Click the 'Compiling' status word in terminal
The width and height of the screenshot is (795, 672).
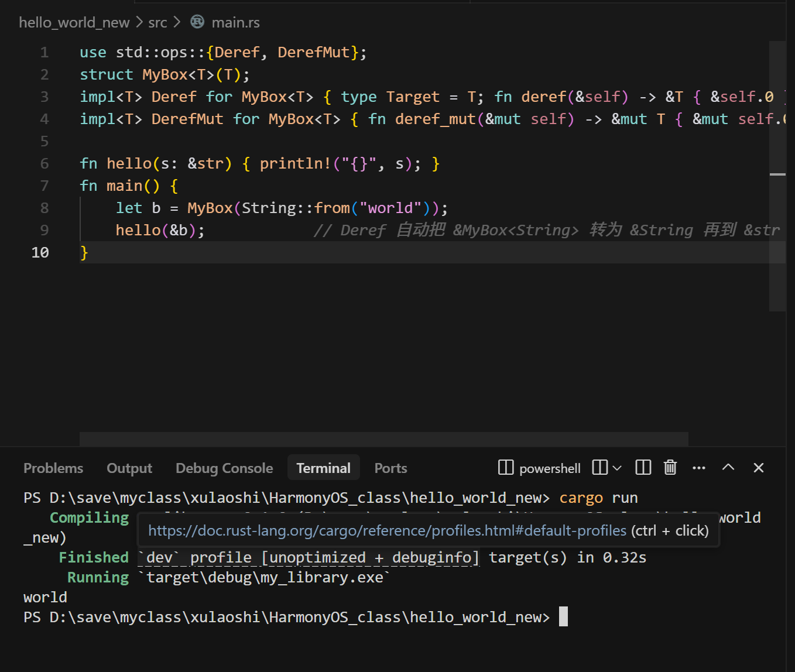point(89,518)
